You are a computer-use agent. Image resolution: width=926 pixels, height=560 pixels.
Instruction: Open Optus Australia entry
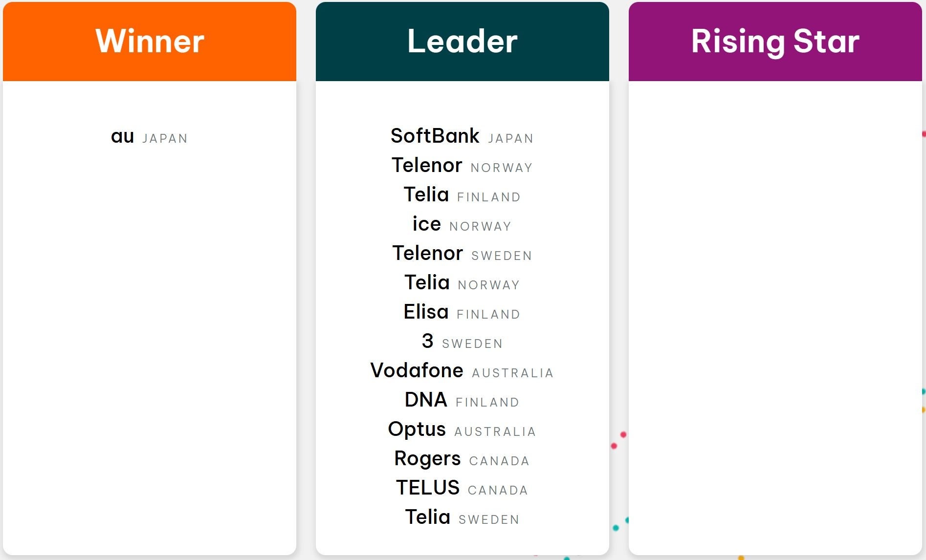coord(462,430)
